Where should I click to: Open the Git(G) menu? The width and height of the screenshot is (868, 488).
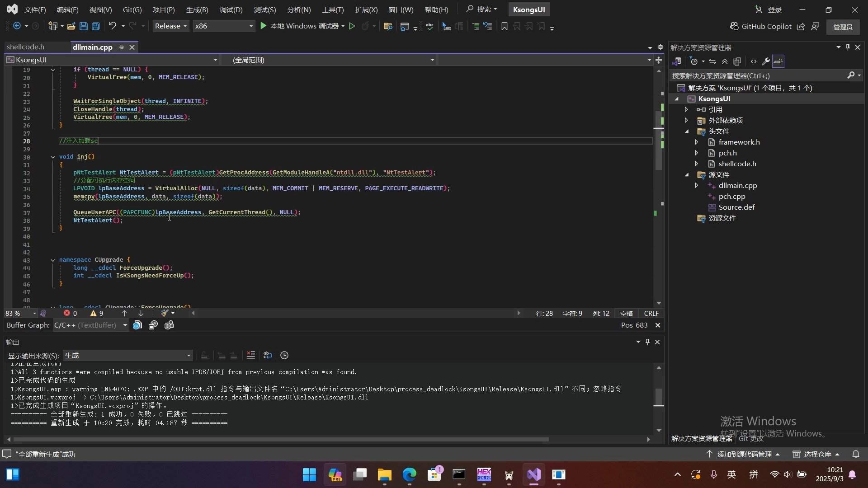[x=132, y=9]
